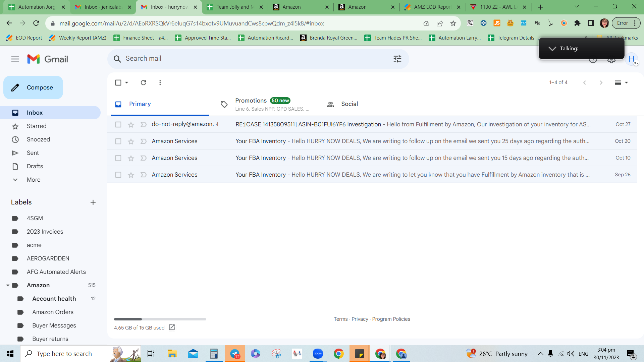The height and width of the screenshot is (362, 644).
Task: Open the More options three-dot menu
Action: (x=160, y=82)
